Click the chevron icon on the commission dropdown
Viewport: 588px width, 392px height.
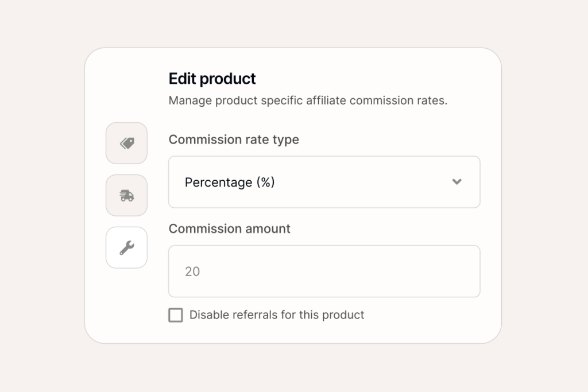(457, 182)
